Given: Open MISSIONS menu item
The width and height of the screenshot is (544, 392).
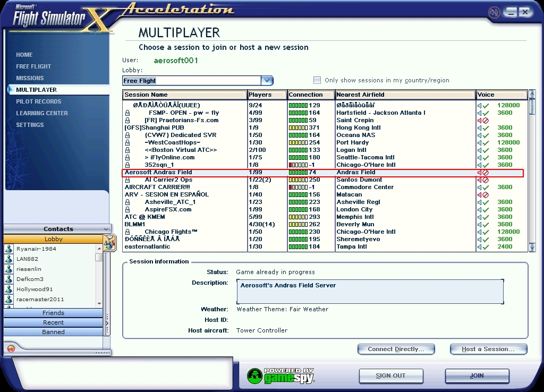Looking at the screenshot, I should pos(30,78).
